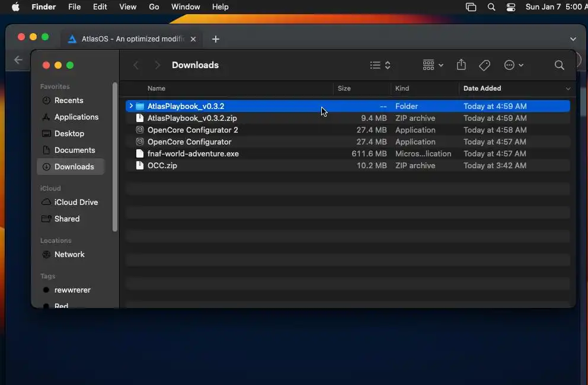Viewport: 588px width, 385px height.
Task: Sort by the Kind column
Action: point(402,88)
